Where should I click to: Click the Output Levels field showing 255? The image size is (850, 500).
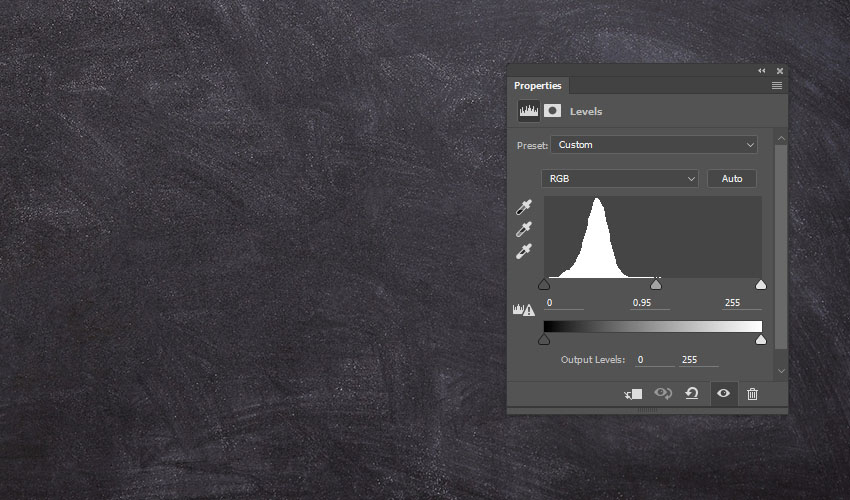click(699, 360)
